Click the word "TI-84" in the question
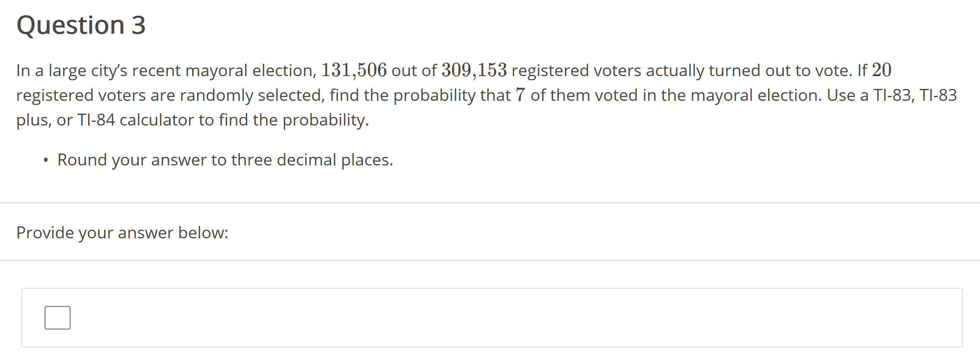 point(96,120)
